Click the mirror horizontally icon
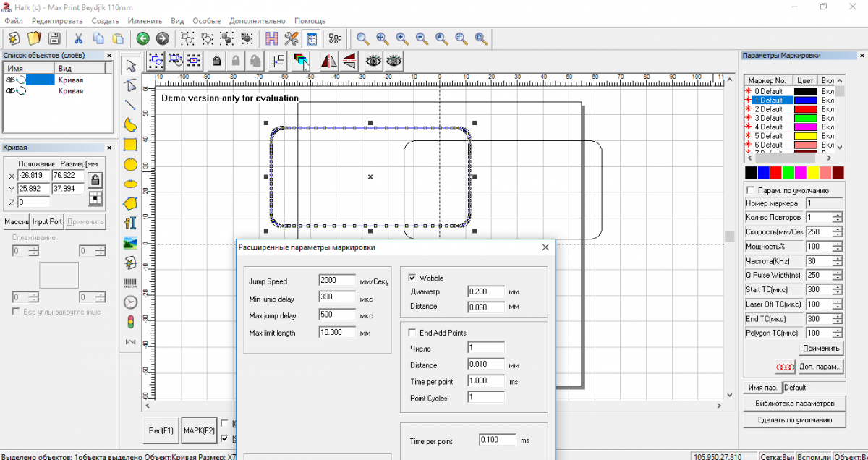The width and height of the screenshot is (868, 460). tap(329, 61)
